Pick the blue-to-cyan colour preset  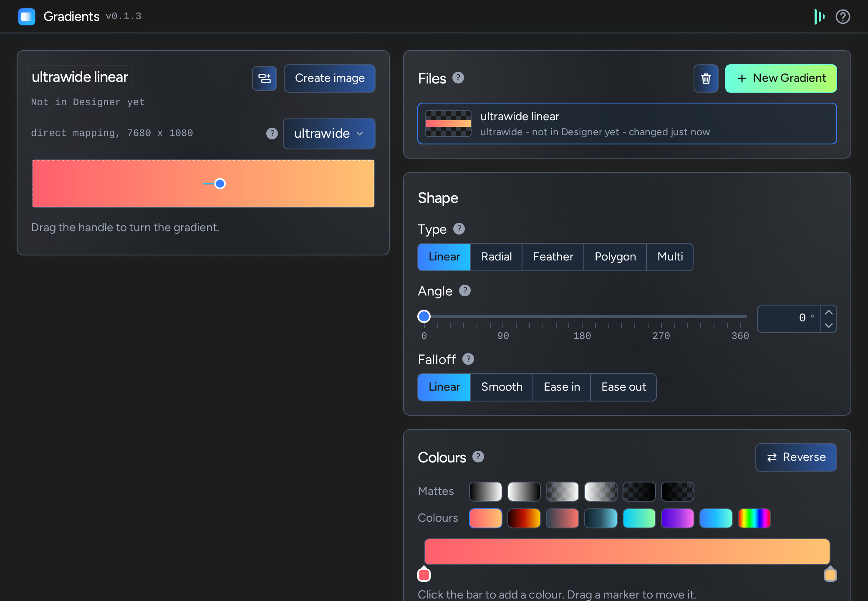(716, 518)
